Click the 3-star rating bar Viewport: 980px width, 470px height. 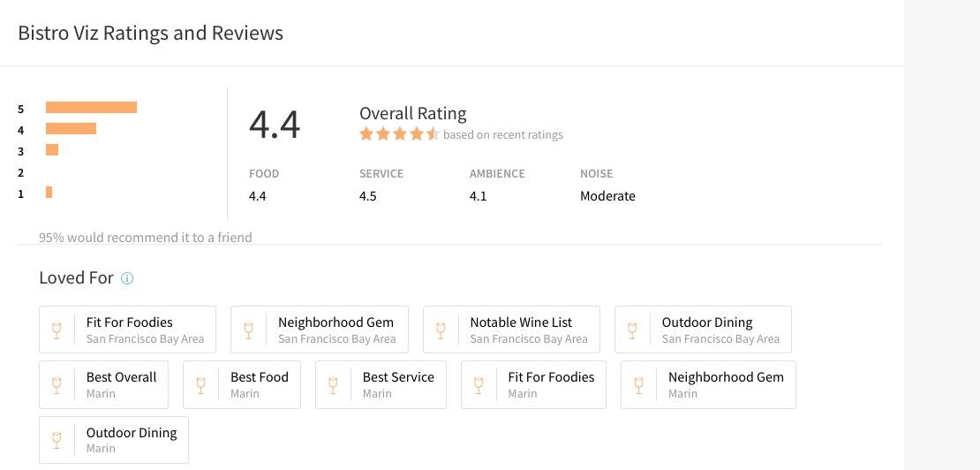click(52, 150)
